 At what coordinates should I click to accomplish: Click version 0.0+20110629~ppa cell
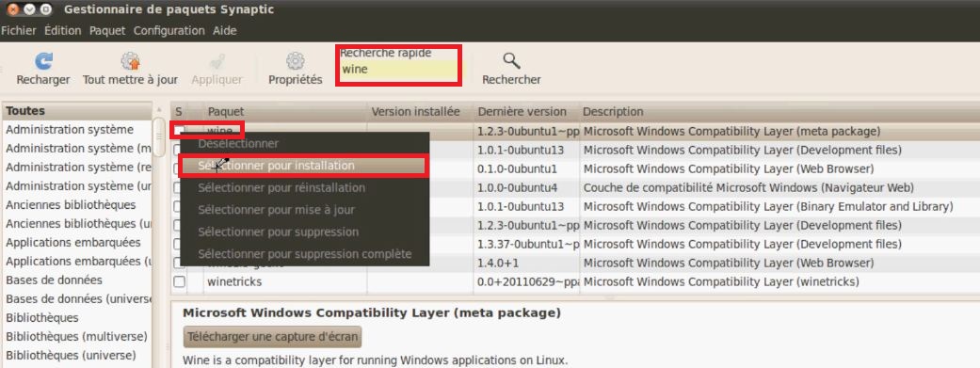(529, 281)
